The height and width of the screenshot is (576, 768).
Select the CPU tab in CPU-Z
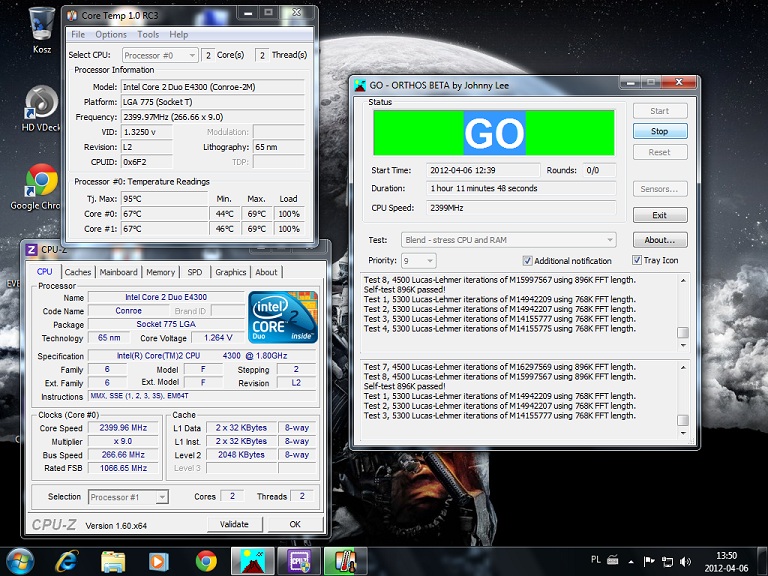click(45, 271)
